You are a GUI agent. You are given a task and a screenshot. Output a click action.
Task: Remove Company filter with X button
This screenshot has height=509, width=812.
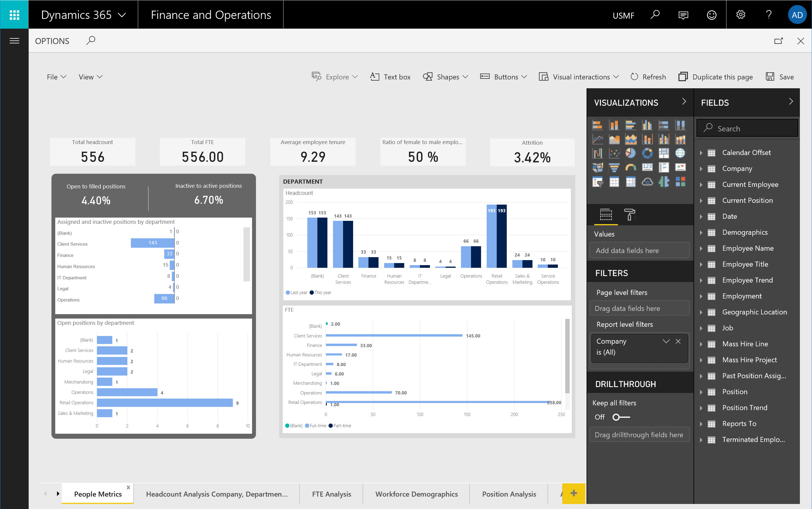point(680,341)
